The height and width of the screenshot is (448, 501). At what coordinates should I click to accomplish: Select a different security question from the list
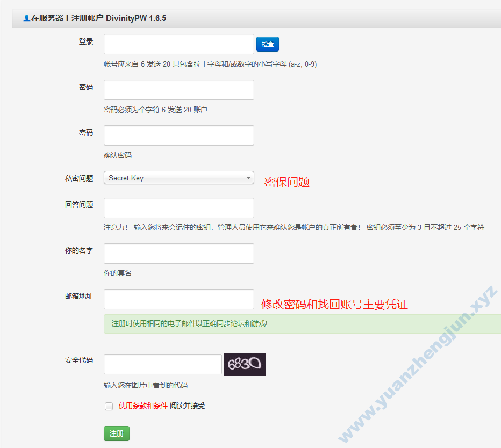pos(178,178)
